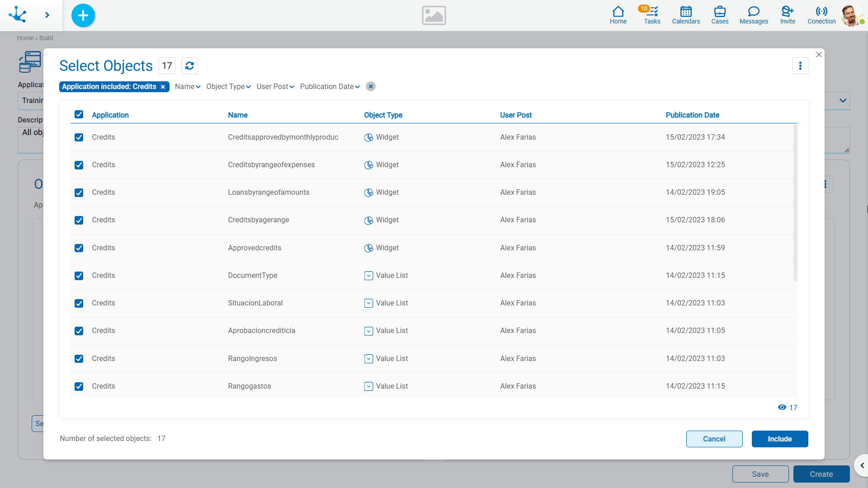Expand the Name filter dropdown
Image resolution: width=868 pixels, height=488 pixels.
click(x=188, y=87)
